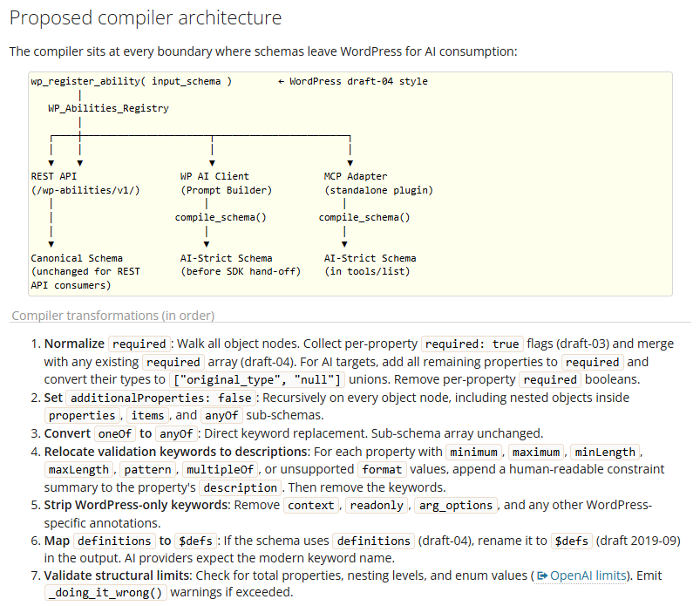The image size is (700, 606).
Task: Click "(before SDK hand-off)" text
Action: pos(241,271)
